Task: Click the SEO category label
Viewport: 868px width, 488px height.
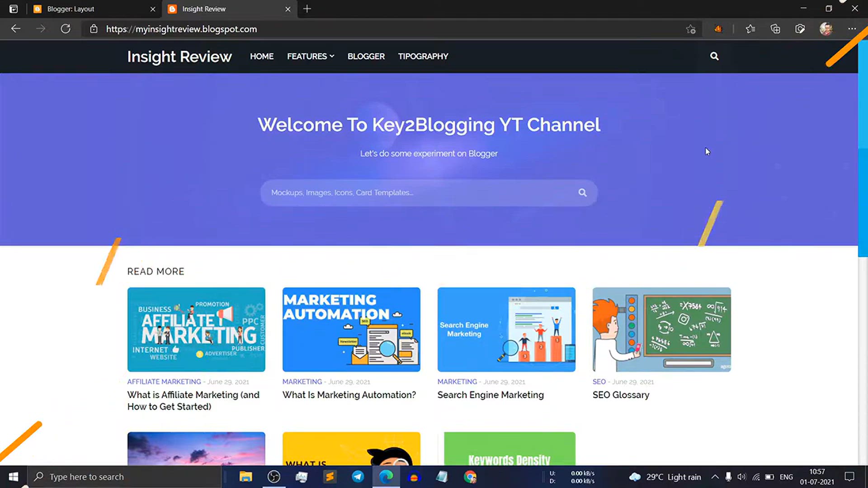Action: click(x=599, y=382)
